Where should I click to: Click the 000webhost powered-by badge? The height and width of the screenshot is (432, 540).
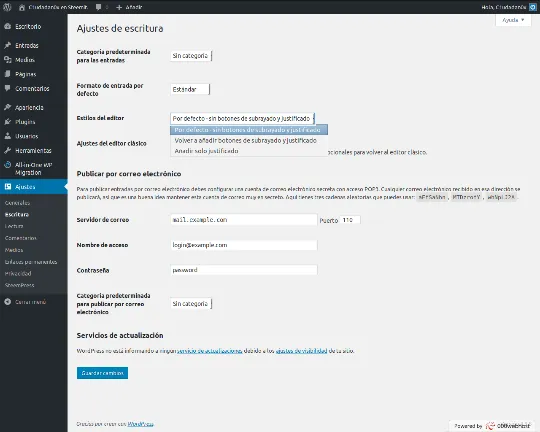492,426
